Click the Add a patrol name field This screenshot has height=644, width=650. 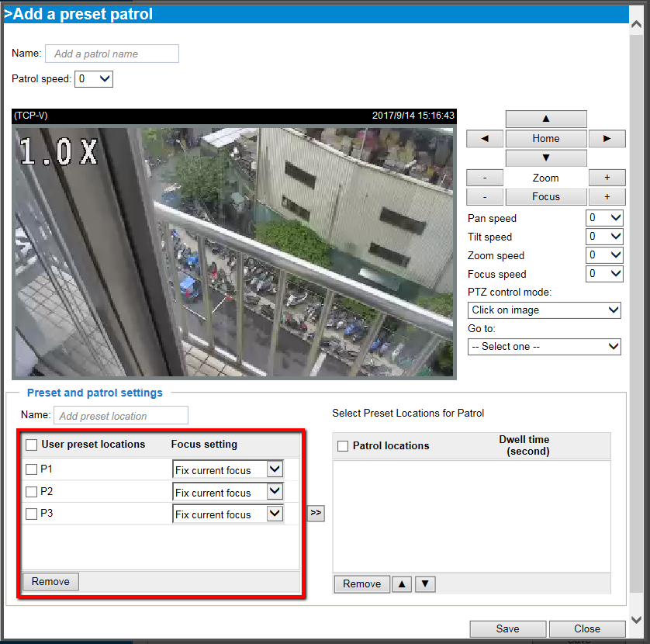(x=111, y=53)
